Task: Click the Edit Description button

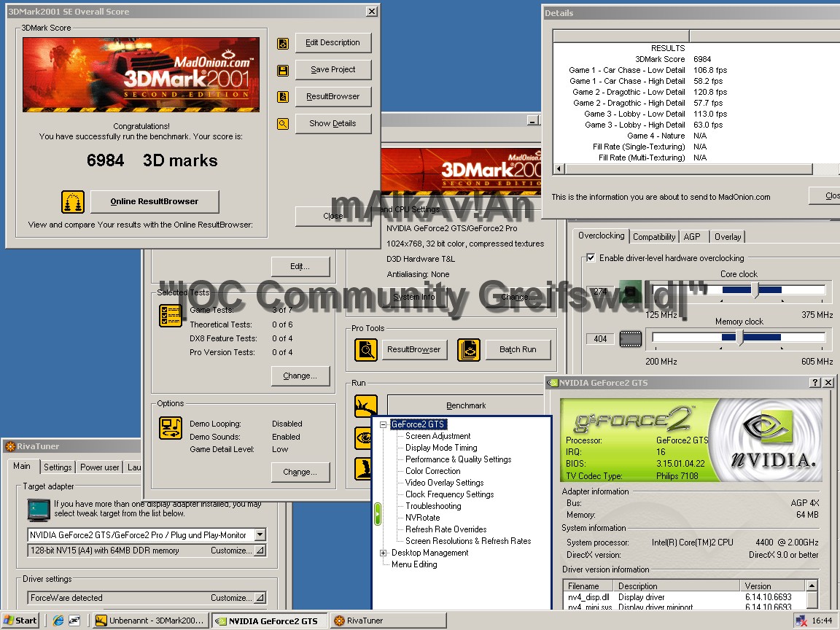Action: coord(332,42)
